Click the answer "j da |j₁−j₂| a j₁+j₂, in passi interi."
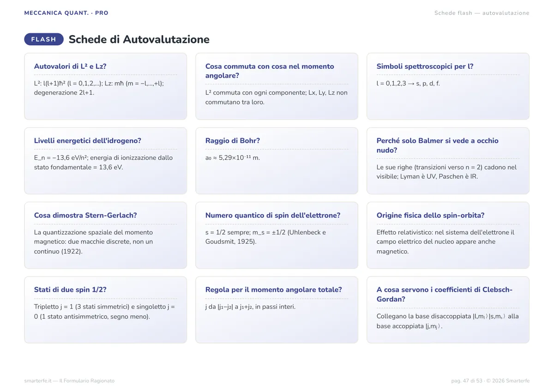554x392 pixels. [250, 307]
